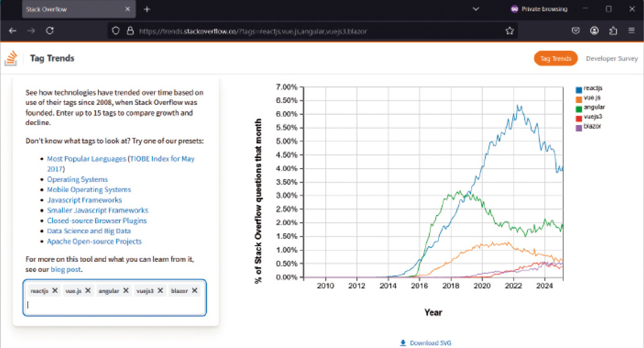This screenshot has height=348, width=644.
Task: Click the reactjs legend label text
Action: point(593,88)
